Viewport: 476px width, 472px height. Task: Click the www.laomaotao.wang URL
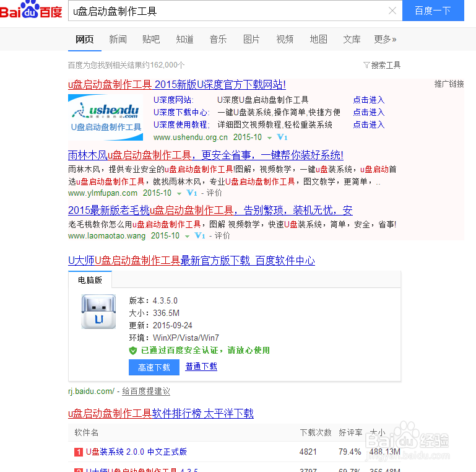tap(106, 236)
